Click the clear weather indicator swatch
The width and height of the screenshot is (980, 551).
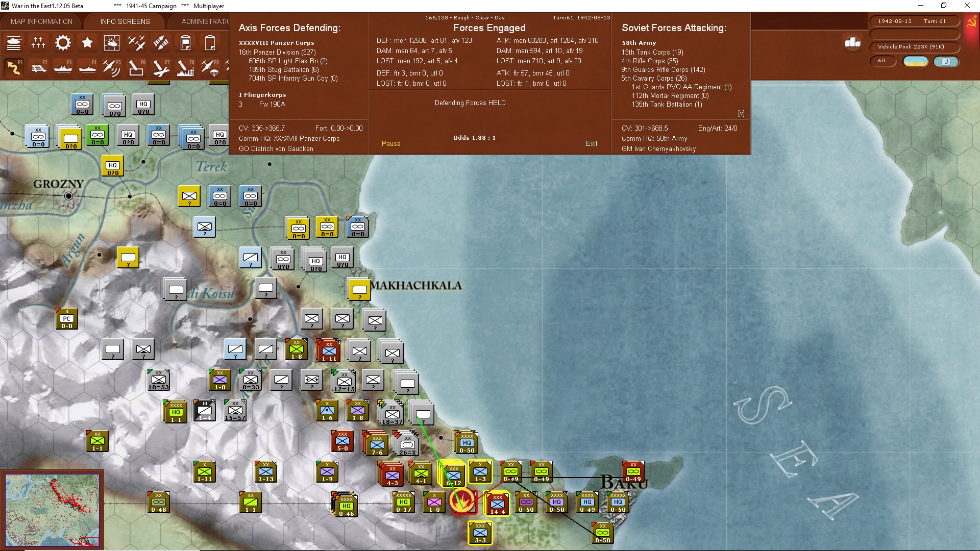tap(916, 61)
